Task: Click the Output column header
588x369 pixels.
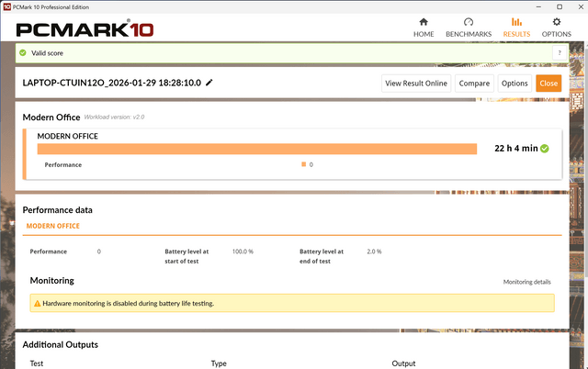Action: pyautogui.click(x=403, y=363)
